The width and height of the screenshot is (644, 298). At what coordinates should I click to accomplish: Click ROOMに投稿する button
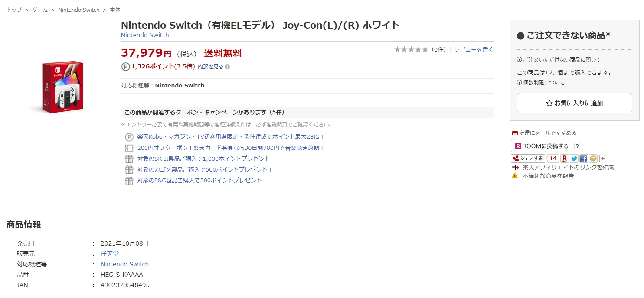(x=541, y=146)
